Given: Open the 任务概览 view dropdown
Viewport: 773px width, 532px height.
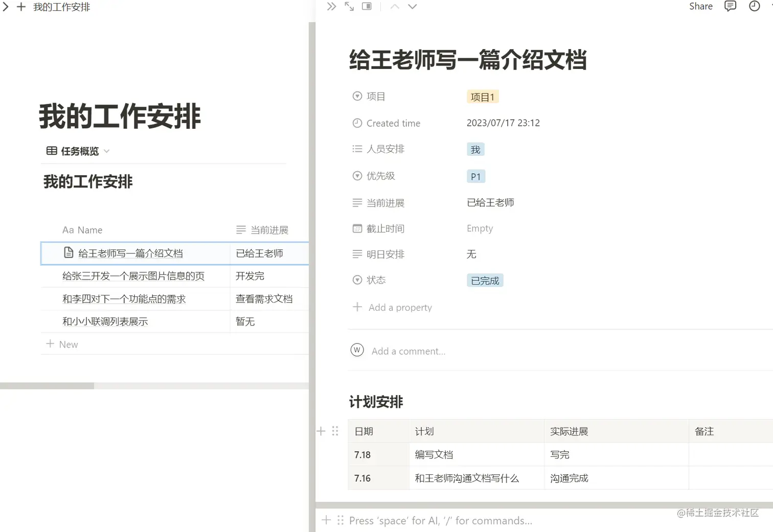Looking at the screenshot, I should pos(106,151).
